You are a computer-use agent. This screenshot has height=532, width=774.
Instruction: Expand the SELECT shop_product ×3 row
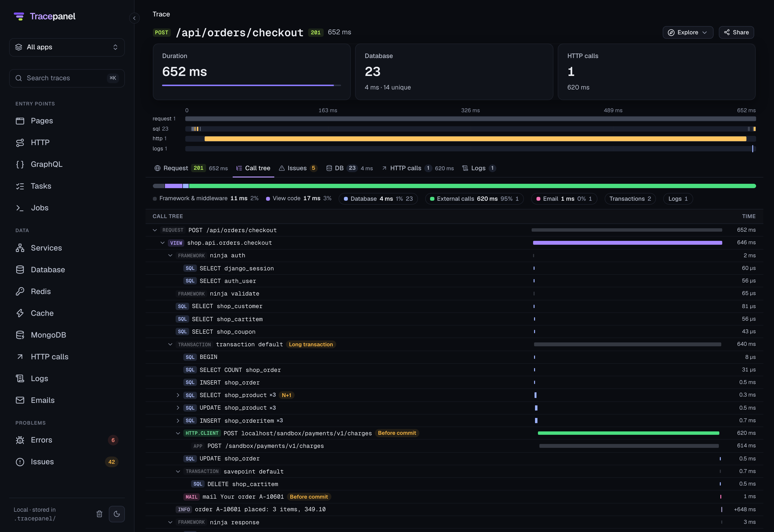tap(178, 395)
